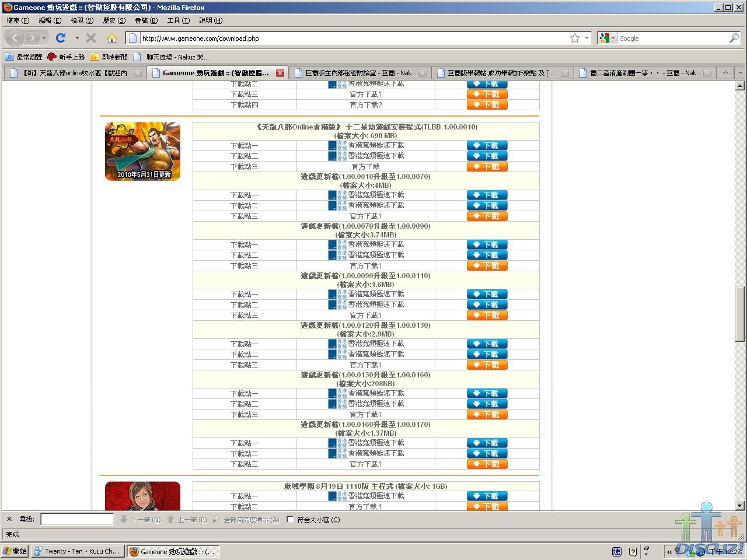Click the browser Forward arrow button
Image resolution: width=747 pixels, height=560 pixels.
[x=33, y=38]
